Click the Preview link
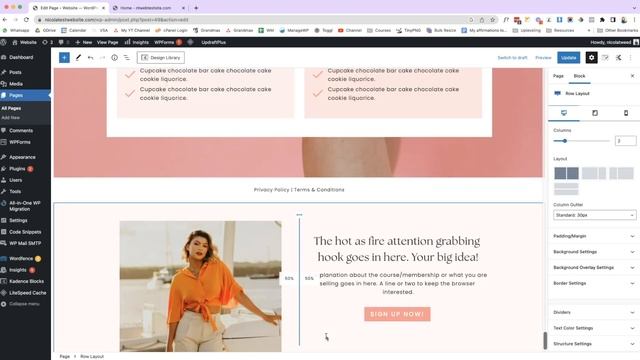This screenshot has width=640, height=360. (x=543, y=58)
